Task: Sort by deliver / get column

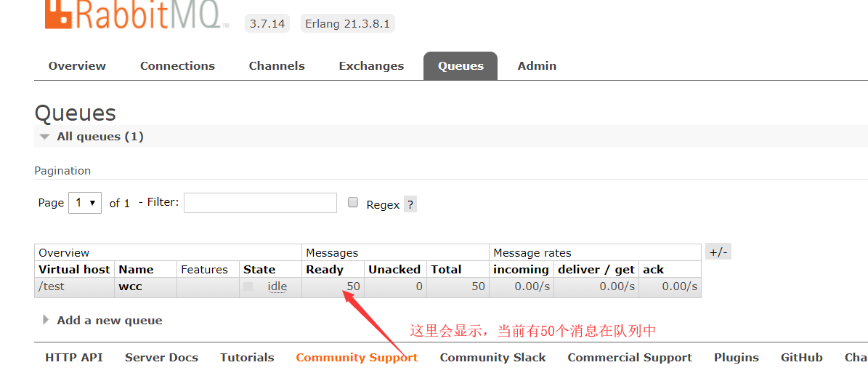Action: (x=596, y=270)
